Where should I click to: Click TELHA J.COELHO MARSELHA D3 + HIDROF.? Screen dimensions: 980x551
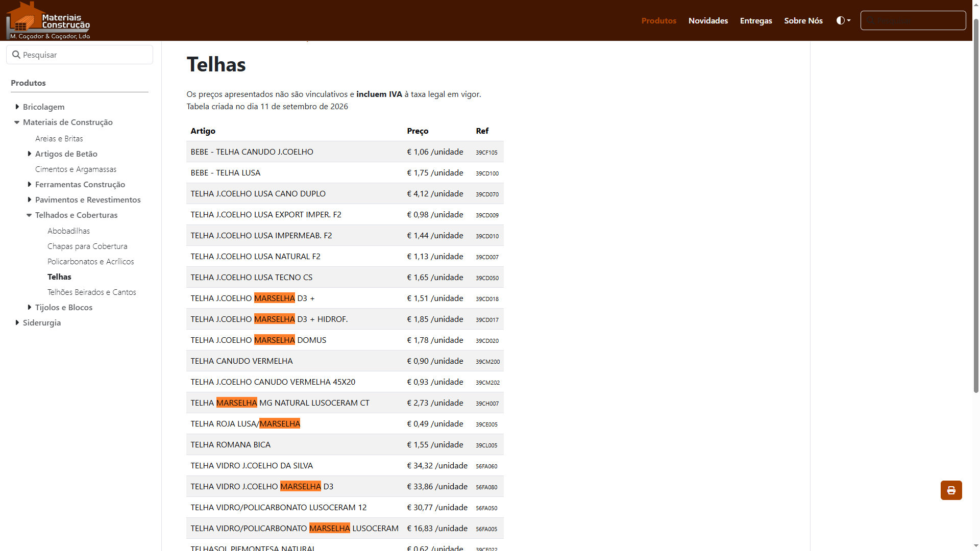pyautogui.click(x=269, y=319)
